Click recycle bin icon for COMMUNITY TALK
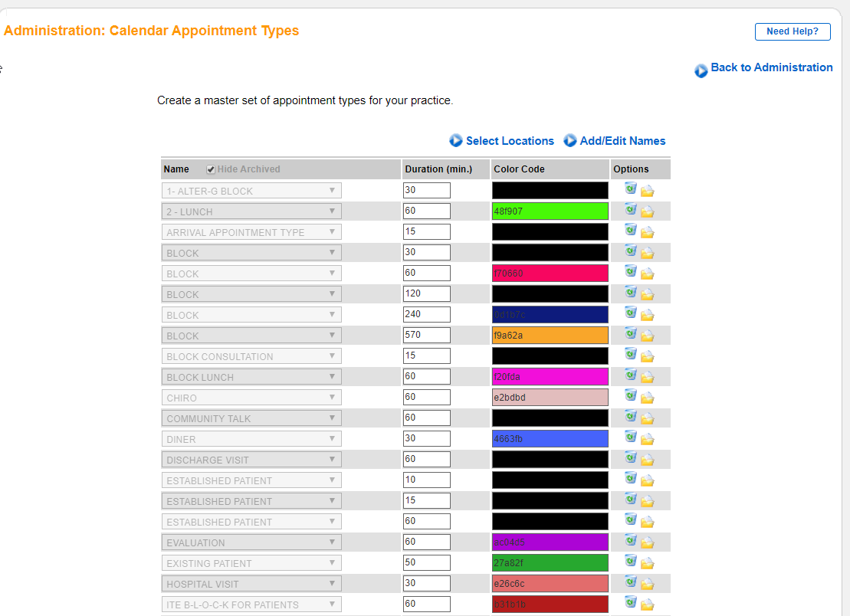 tap(630, 417)
